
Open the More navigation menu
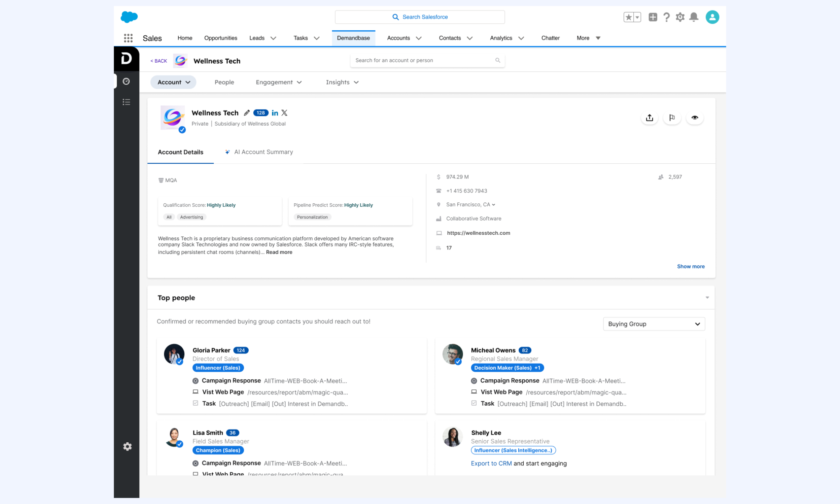pos(588,38)
